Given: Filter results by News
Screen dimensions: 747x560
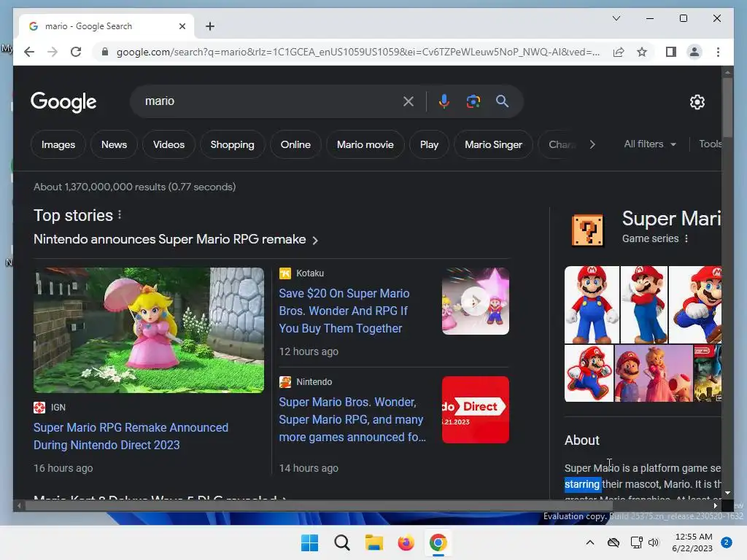Looking at the screenshot, I should [114, 144].
